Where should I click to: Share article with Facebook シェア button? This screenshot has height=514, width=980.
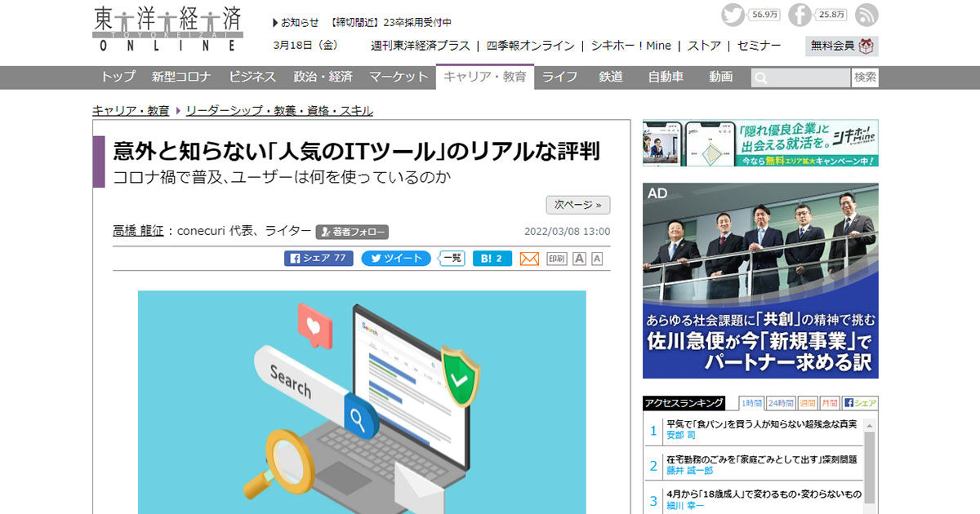tap(318, 259)
